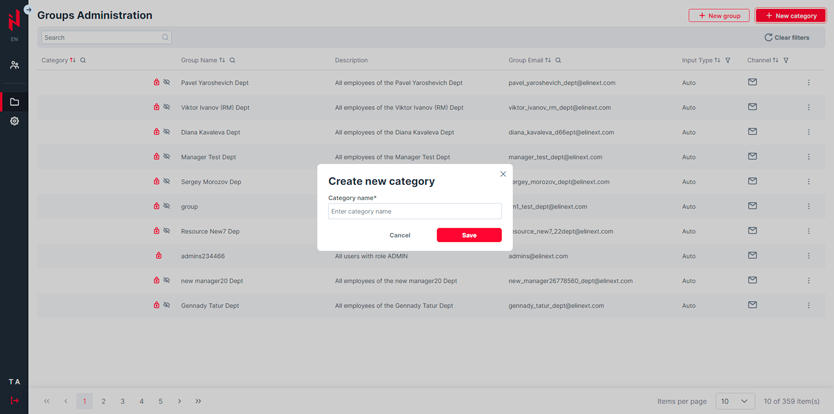Click the folder groups icon in sidebar
The height and width of the screenshot is (414, 834).
14,102
